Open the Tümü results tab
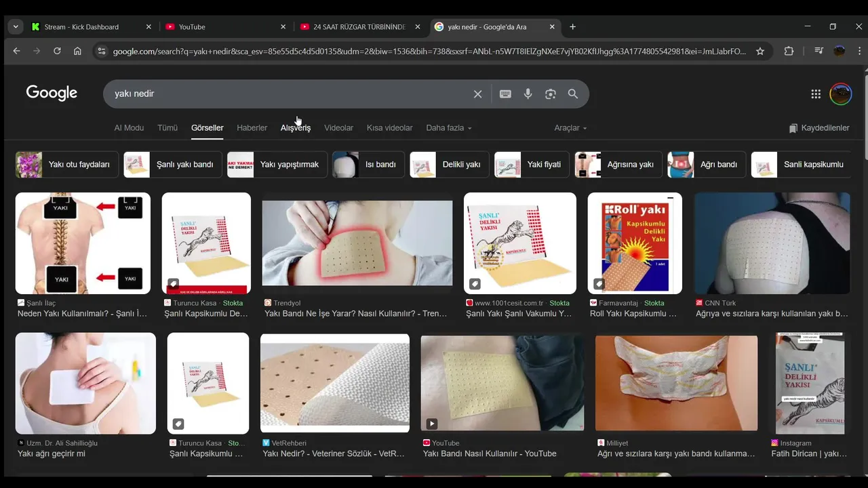The height and width of the screenshot is (488, 868). click(167, 127)
